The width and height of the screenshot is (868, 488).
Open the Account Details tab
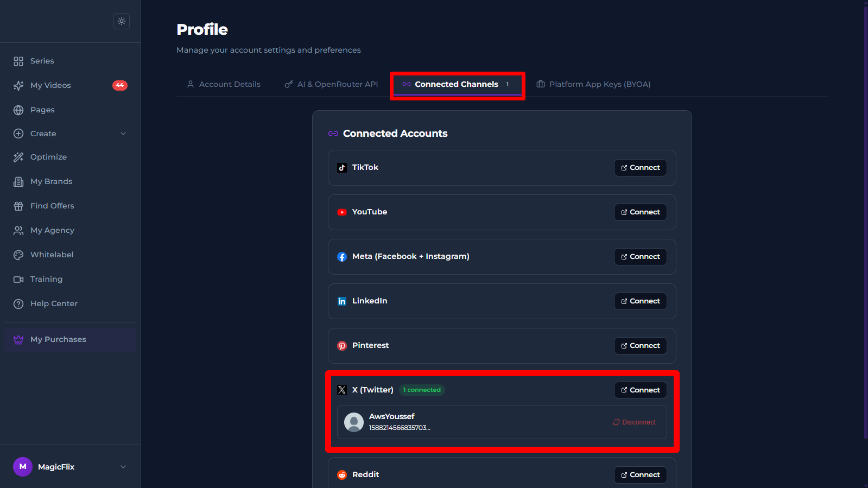(224, 84)
